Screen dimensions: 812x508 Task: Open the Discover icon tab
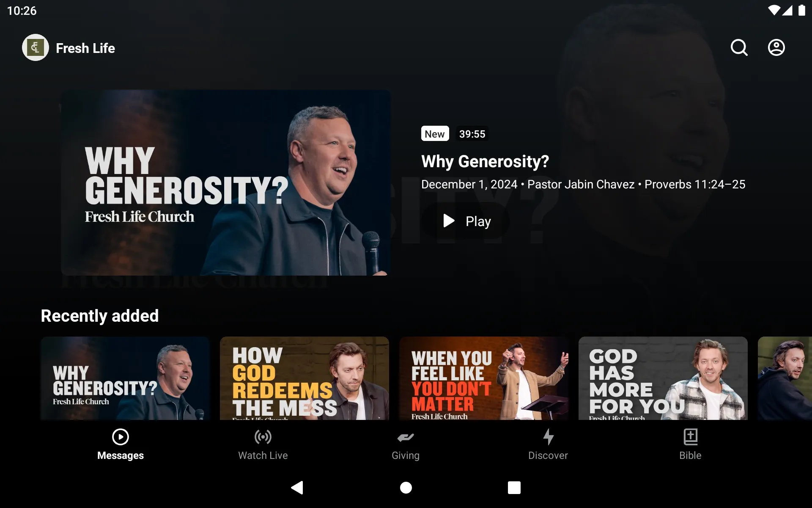coord(548,443)
